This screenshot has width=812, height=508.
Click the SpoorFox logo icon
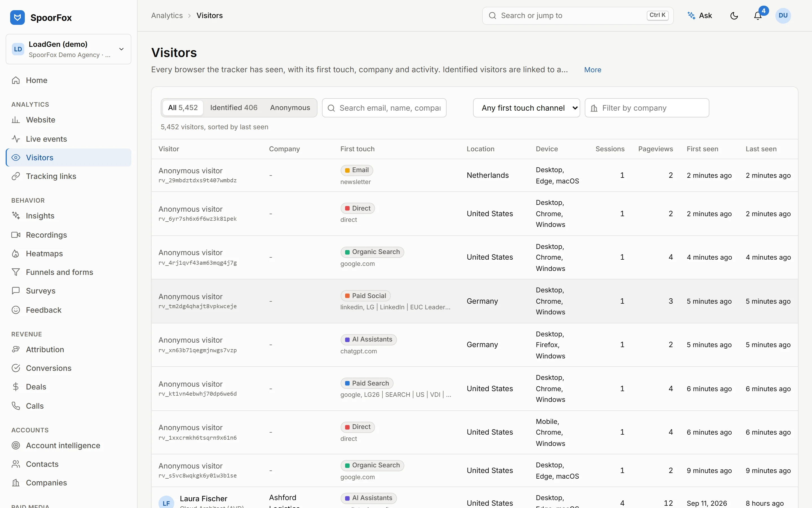pos(17,17)
